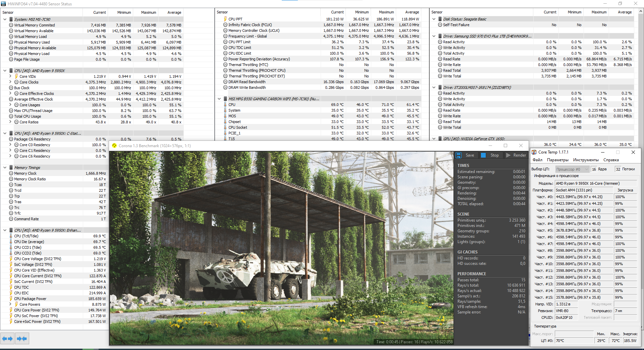Open the Файл menu in Core Temp
This screenshot has width=644, height=350.
[x=537, y=160]
